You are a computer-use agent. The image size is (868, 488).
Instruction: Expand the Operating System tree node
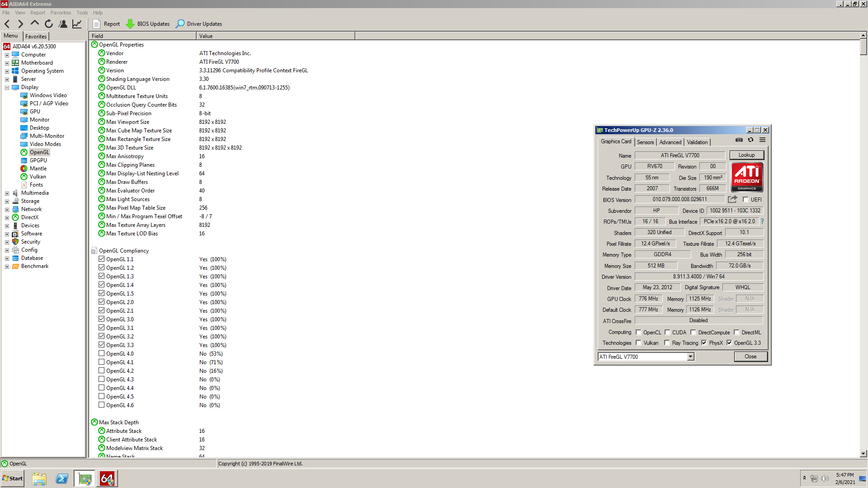(7, 71)
